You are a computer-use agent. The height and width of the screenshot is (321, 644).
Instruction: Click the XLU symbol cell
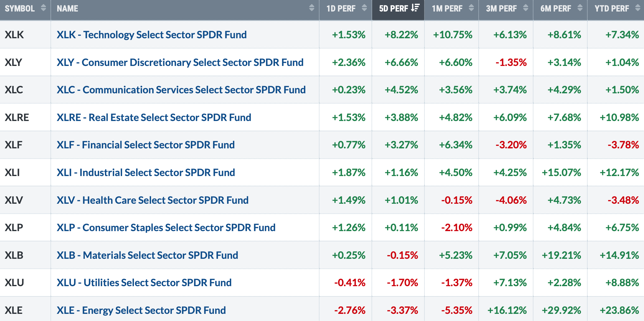click(x=25, y=282)
